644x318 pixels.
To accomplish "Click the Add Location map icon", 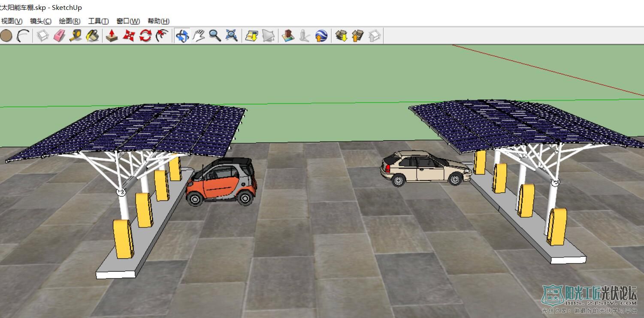I will tap(251, 36).
